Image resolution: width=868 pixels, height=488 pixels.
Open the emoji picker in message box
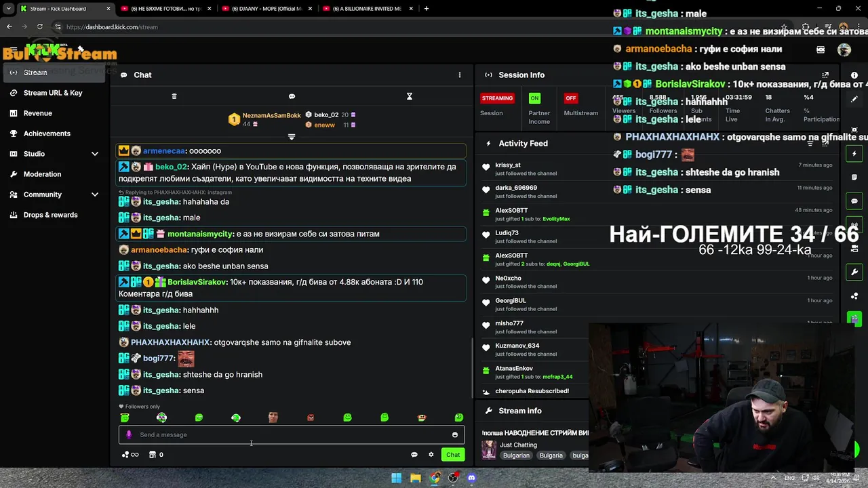tap(455, 435)
